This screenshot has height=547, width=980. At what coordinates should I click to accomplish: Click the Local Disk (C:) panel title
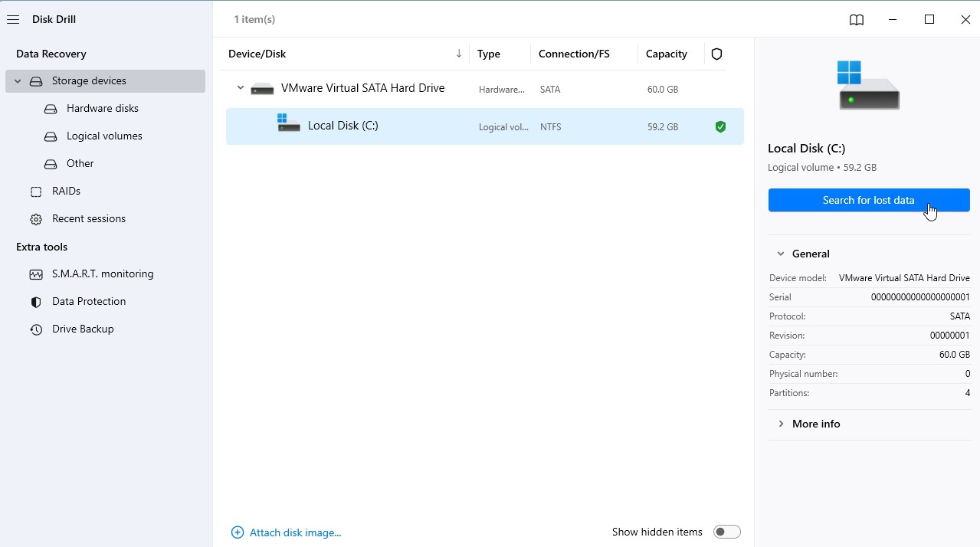coord(807,149)
